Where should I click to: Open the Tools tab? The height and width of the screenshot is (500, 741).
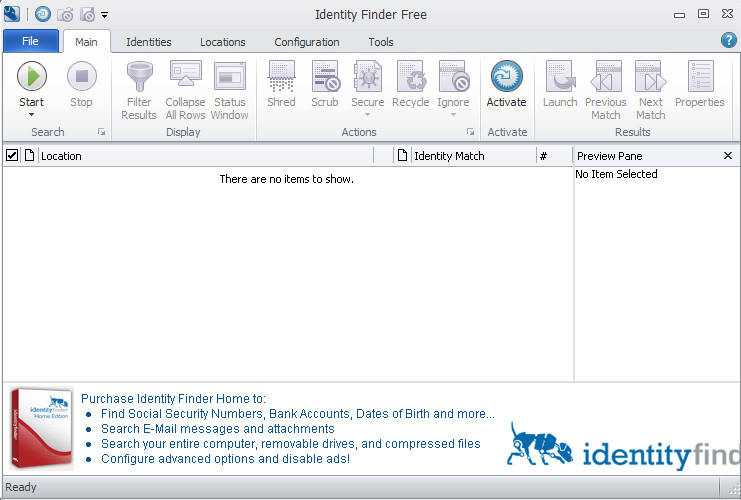coord(381,42)
